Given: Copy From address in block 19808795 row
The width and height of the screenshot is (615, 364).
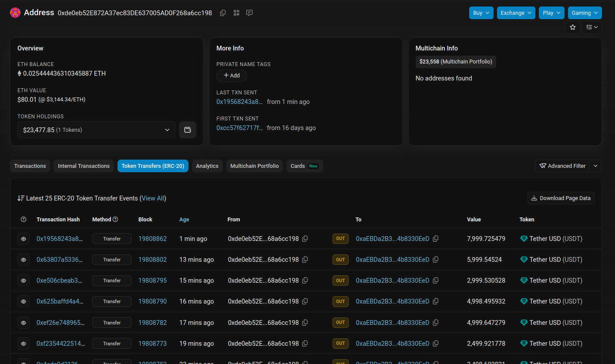Looking at the screenshot, I should (x=305, y=281).
